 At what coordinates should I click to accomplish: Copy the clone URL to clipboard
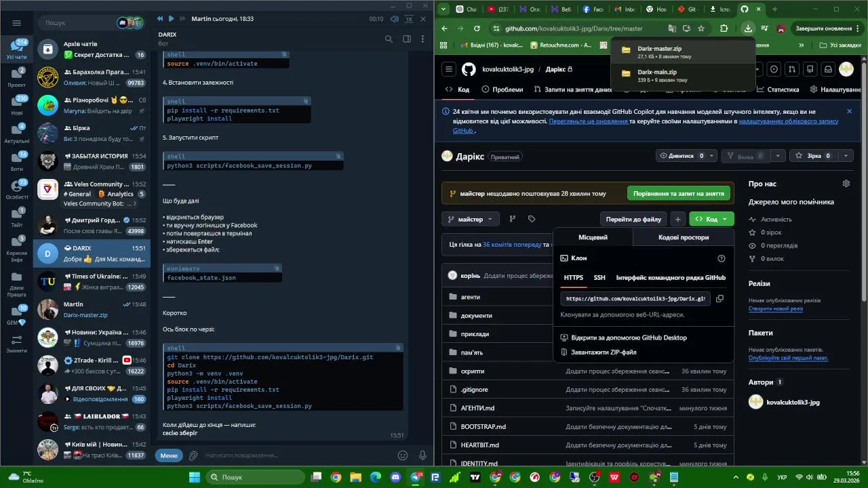click(720, 298)
